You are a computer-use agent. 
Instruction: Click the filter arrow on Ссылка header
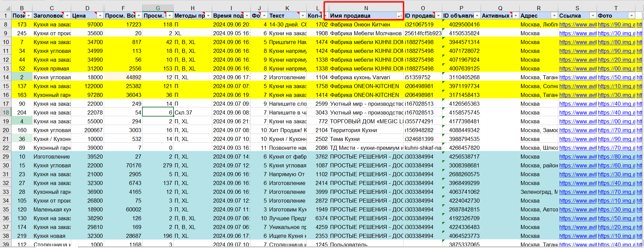(593, 16)
